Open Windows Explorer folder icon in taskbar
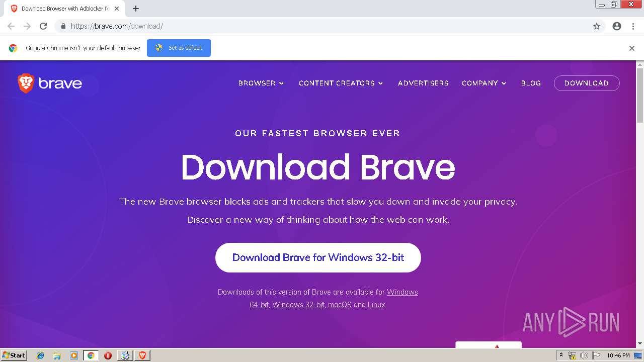This screenshot has width=644, height=362. coord(57,355)
